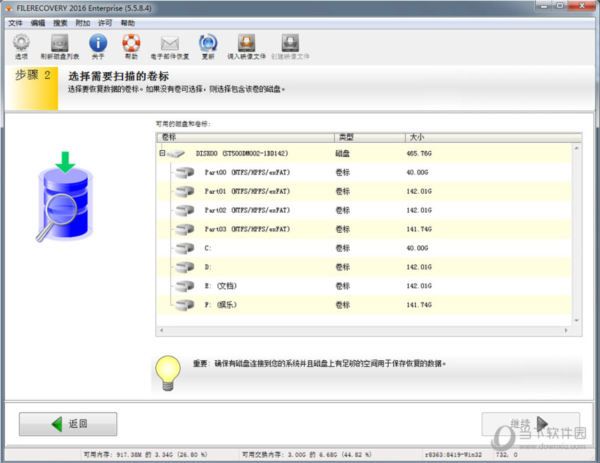
Task: Select Part03 (NTFS/HPFS/exFAT) volume
Action: (x=247, y=229)
